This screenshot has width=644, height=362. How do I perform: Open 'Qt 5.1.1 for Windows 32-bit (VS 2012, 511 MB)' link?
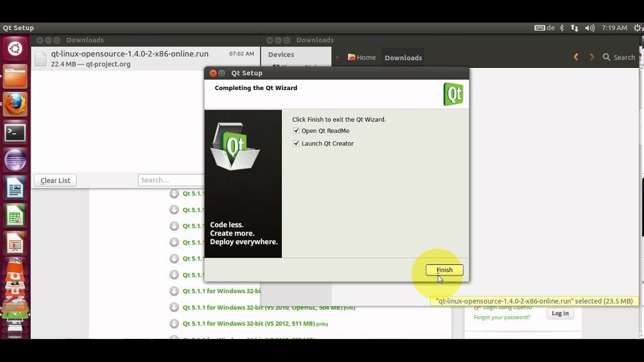[x=249, y=323]
